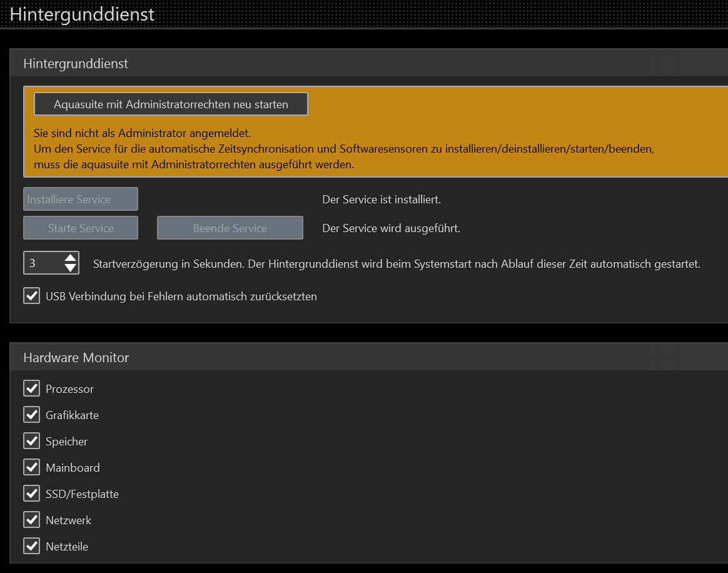Click the 'Hintergrunddienst' section header bar
Viewport: 728px width, 573px height.
click(x=369, y=63)
